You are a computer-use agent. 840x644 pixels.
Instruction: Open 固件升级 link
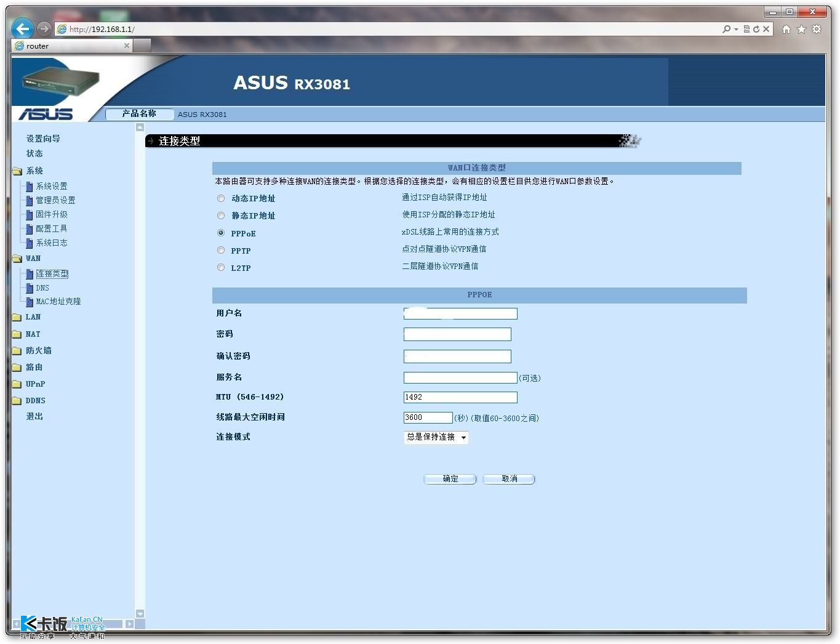[52, 214]
